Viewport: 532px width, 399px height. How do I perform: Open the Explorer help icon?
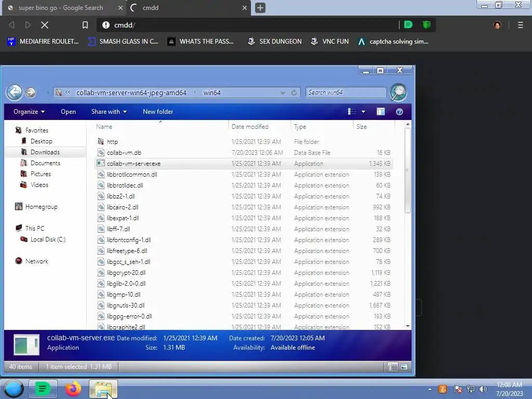(x=400, y=112)
